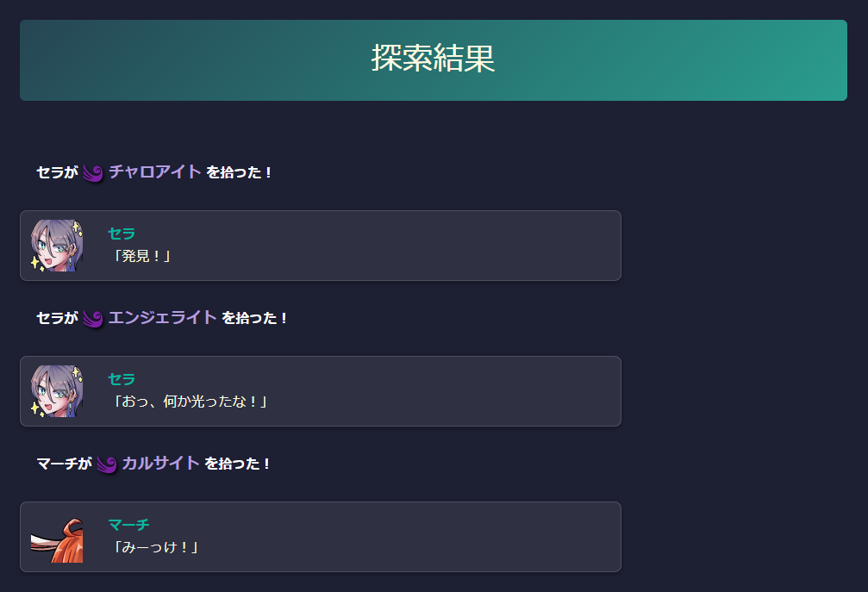868x592 pixels.
Task: Open the チャロアイト item link
Action: (154, 172)
